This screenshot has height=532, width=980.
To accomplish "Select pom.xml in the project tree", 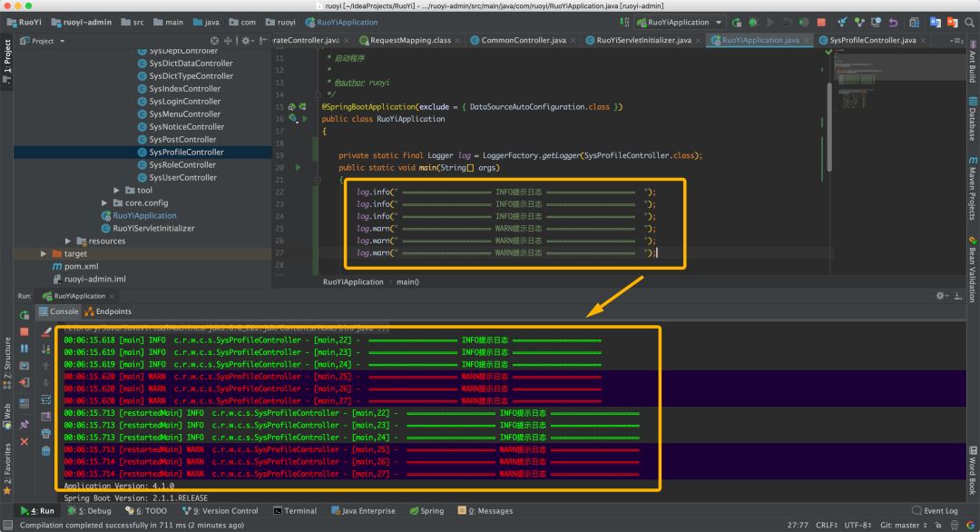I will (x=81, y=267).
